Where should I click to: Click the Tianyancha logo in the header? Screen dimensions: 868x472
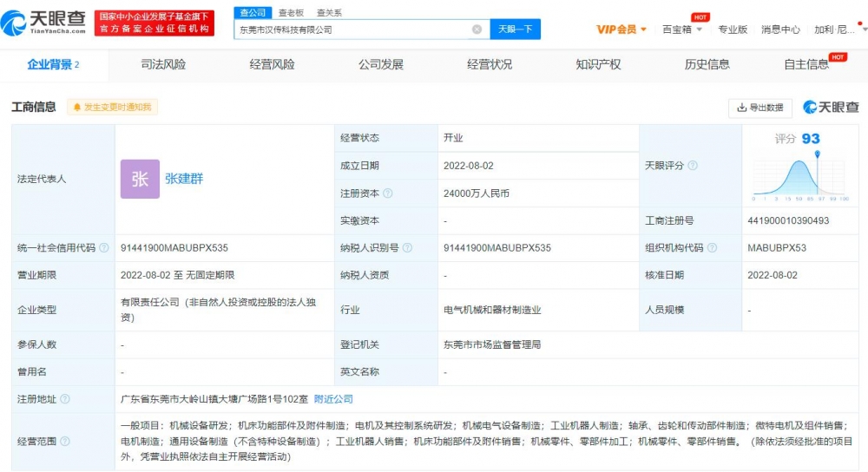click(45, 23)
